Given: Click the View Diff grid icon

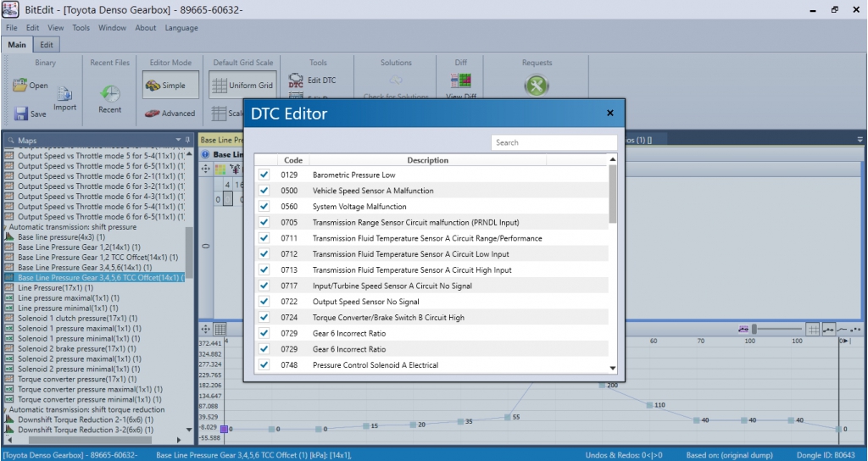Looking at the screenshot, I should 460,81.
